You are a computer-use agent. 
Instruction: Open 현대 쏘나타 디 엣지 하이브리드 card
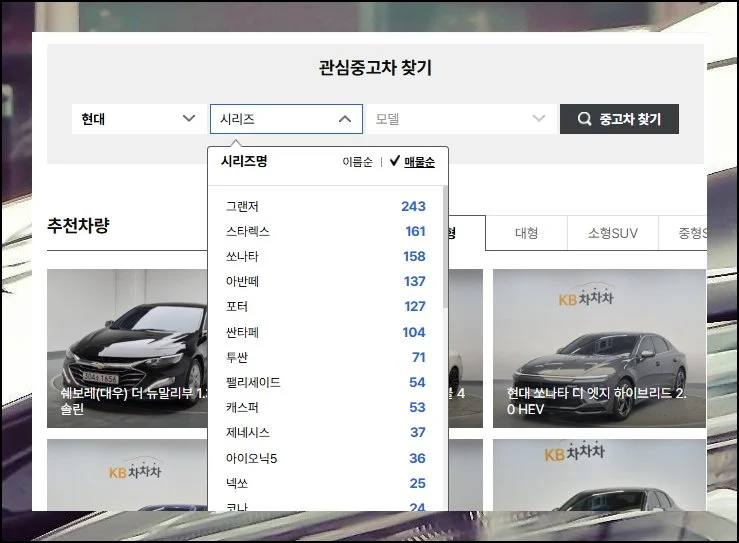point(599,348)
